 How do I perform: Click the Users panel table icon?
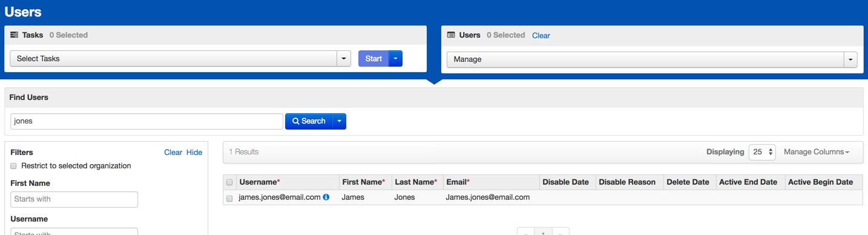coord(451,35)
